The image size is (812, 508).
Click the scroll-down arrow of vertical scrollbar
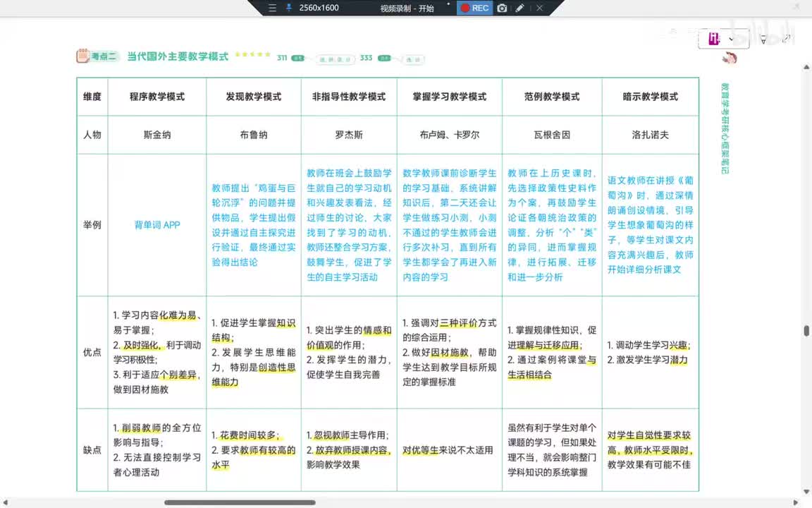point(806,492)
